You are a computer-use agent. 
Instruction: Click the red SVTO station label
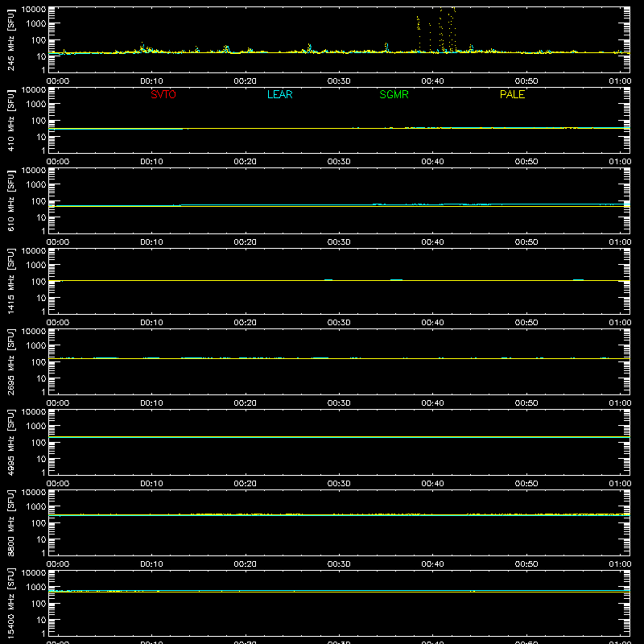click(x=163, y=94)
